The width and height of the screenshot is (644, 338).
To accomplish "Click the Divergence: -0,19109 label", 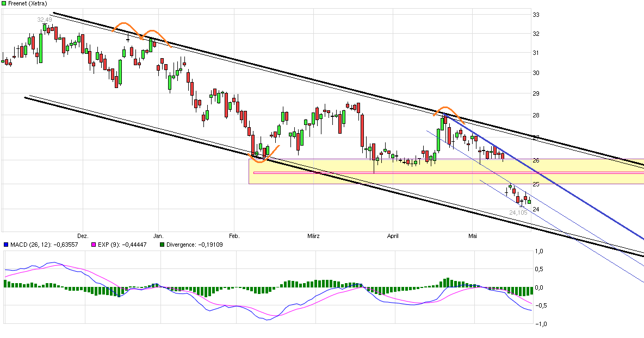I will 195,245.
